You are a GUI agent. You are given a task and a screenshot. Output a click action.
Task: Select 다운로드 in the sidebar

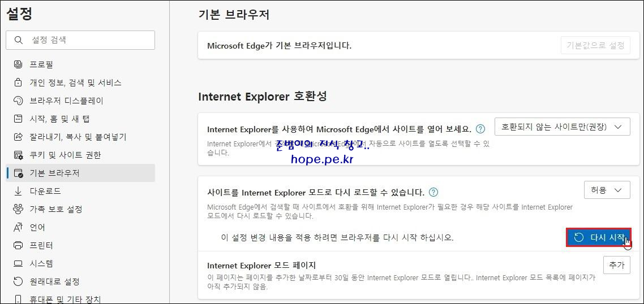click(80, 191)
